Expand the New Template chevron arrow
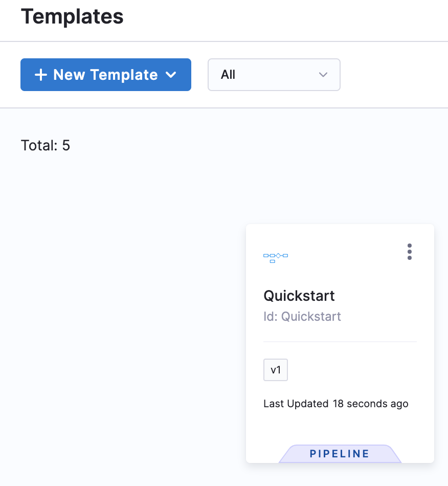This screenshot has height=486, width=448. click(x=171, y=75)
